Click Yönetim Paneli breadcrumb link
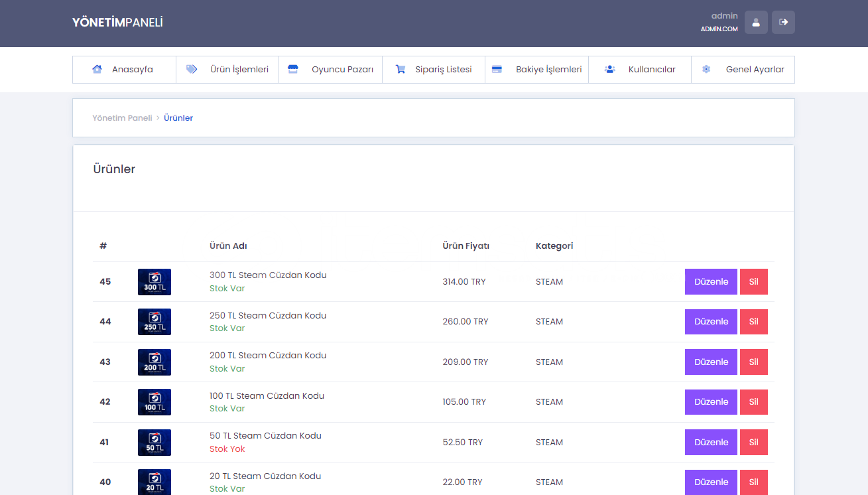This screenshot has height=495, width=868. click(122, 117)
